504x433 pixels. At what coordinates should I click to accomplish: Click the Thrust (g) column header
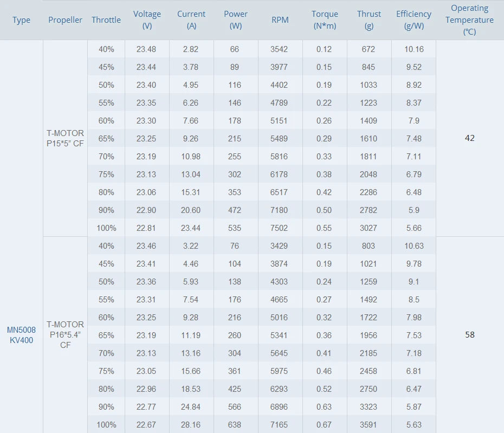pos(369,20)
